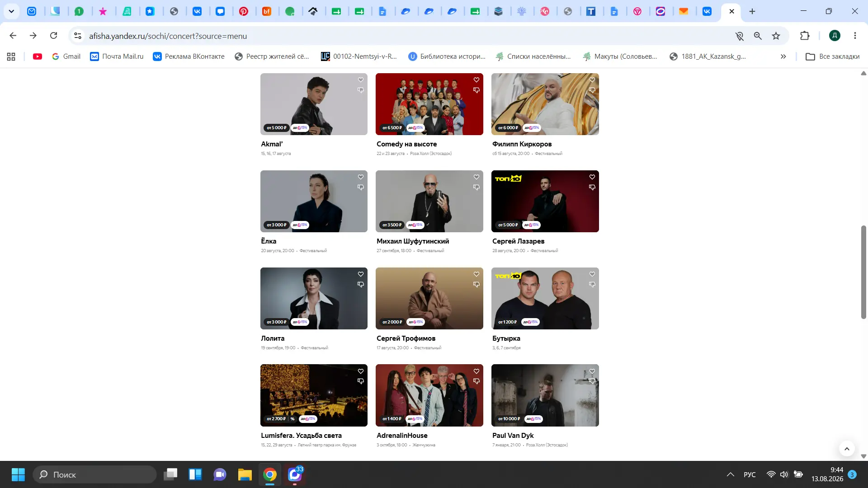The height and width of the screenshot is (488, 868).
Task: Open the Lumisfera event poster
Action: point(314,395)
